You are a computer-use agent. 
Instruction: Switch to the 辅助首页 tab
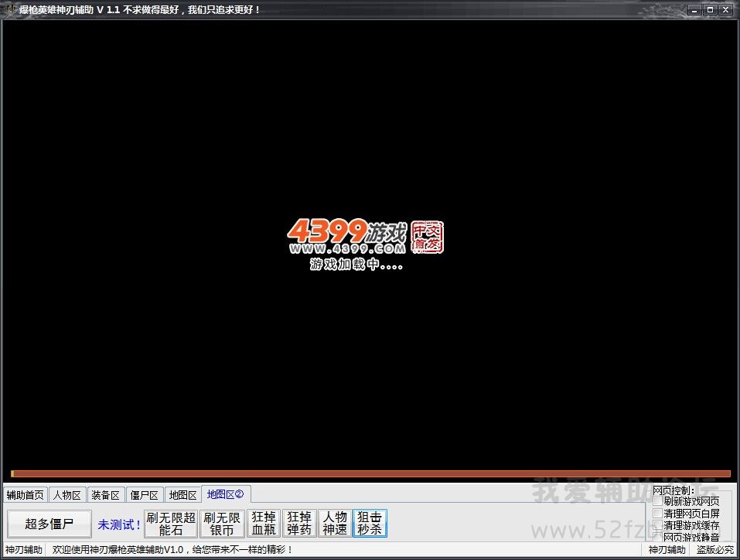(25, 495)
